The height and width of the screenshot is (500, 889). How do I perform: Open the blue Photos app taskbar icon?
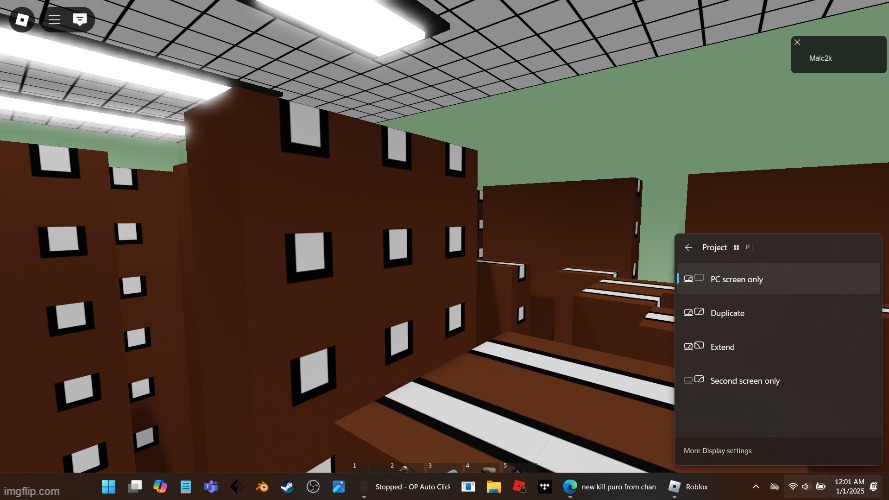pyautogui.click(x=338, y=486)
